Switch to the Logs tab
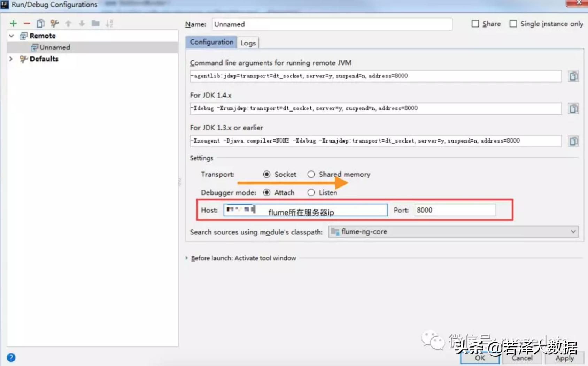The height and width of the screenshot is (366, 588). [248, 43]
